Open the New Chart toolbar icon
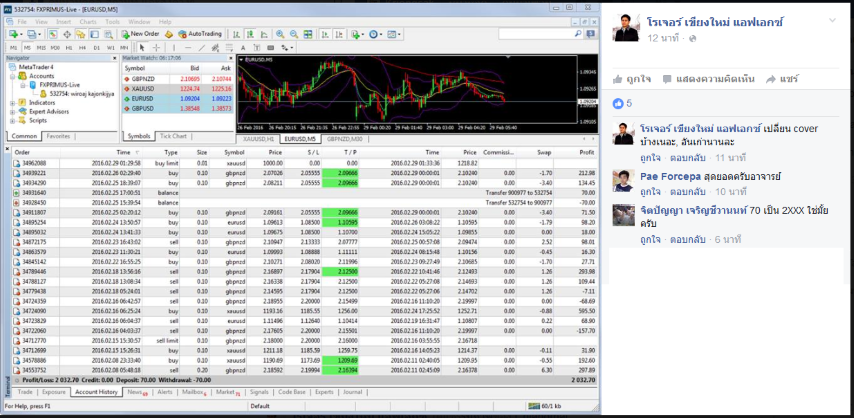This screenshot has height=418, width=854. click(14, 34)
